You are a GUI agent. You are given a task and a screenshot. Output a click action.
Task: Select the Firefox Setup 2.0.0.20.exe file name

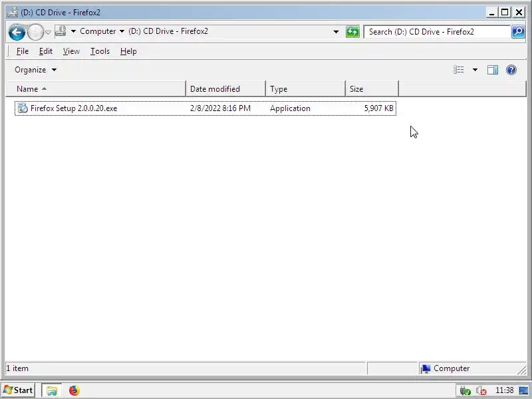coord(74,108)
